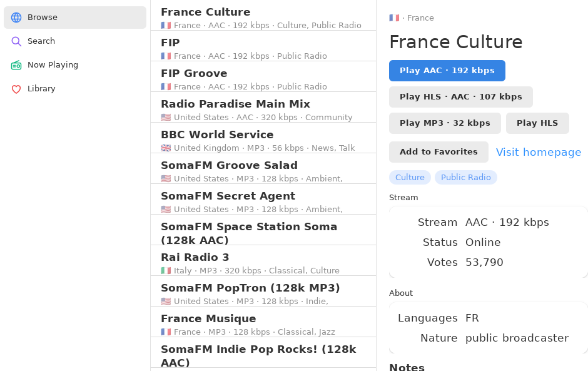Viewport: 588px width, 371px height.
Task: Select France Culture station in list
Action: [x=263, y=16]
